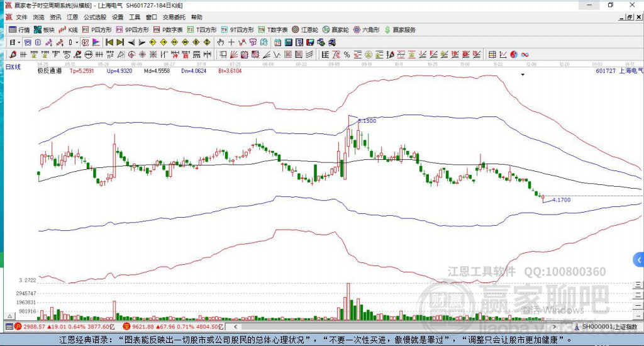This screenshot has height=346, width=644.
Task: Open the 六角形 hexagon tool
Action: point(367,30)
